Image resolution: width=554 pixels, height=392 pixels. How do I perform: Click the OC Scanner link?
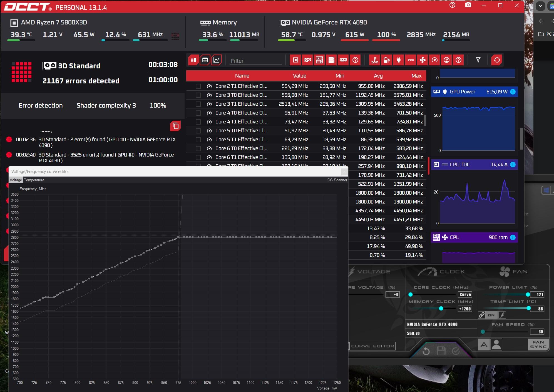tap(337, 180)
